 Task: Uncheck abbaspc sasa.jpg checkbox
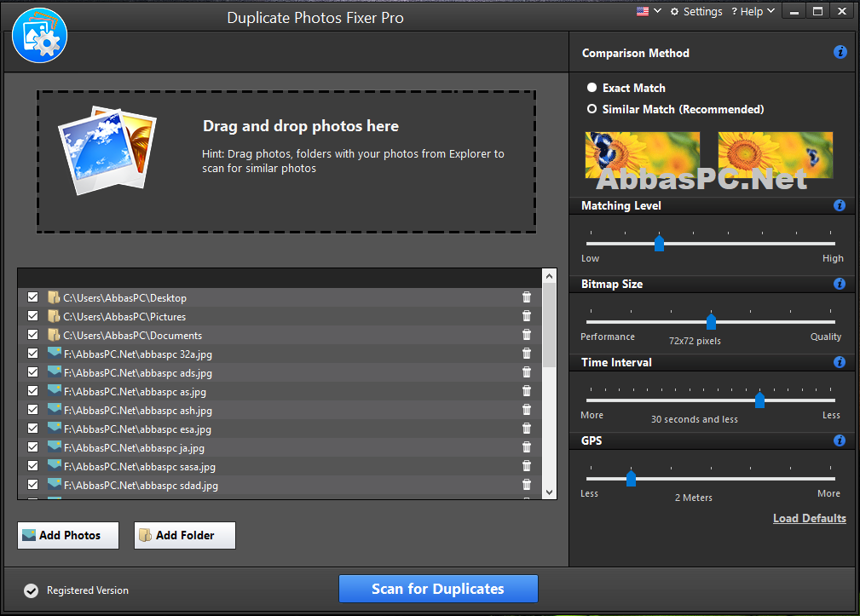33,466
